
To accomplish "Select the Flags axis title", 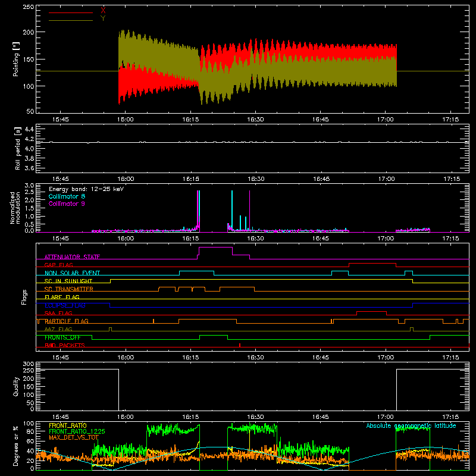I will 24,297.
